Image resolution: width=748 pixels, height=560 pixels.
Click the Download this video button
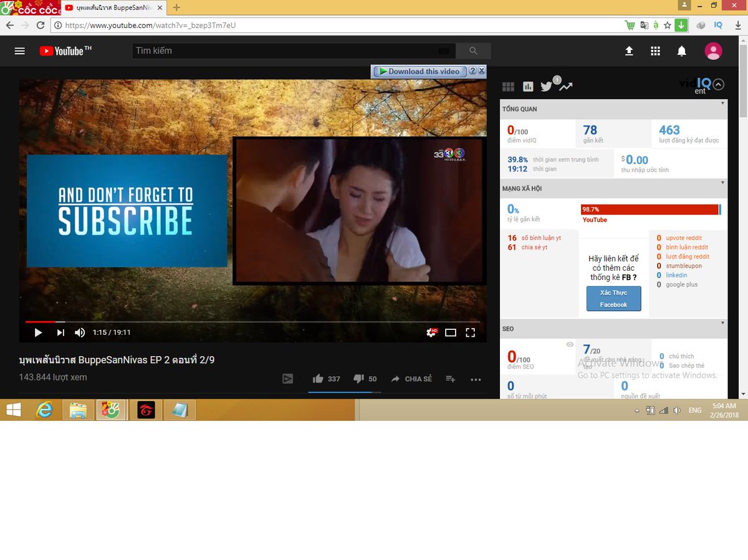[419, 71]
